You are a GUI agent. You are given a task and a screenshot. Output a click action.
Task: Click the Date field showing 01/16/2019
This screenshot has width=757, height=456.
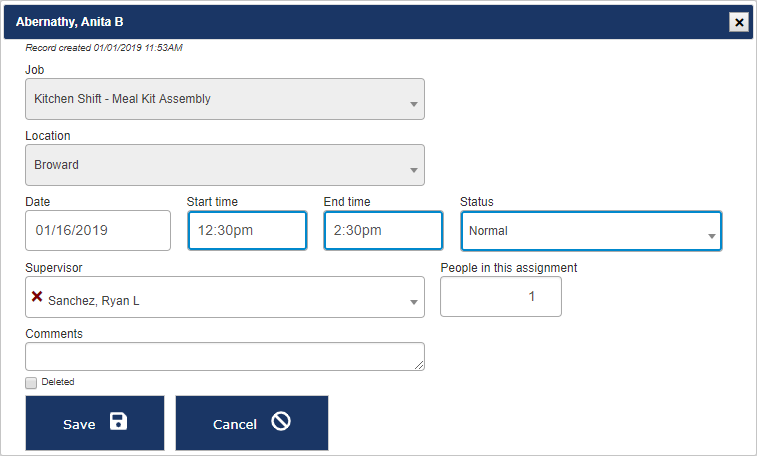(98, 230)
